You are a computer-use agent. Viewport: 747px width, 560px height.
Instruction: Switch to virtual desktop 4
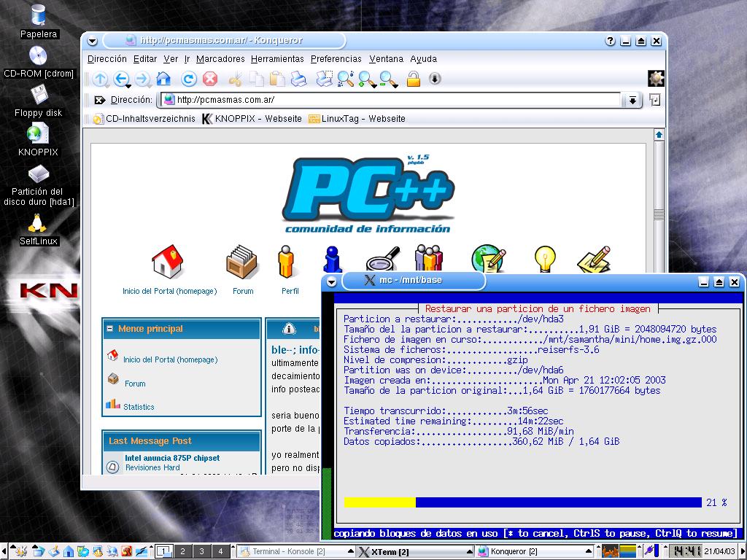coord(220,551)
